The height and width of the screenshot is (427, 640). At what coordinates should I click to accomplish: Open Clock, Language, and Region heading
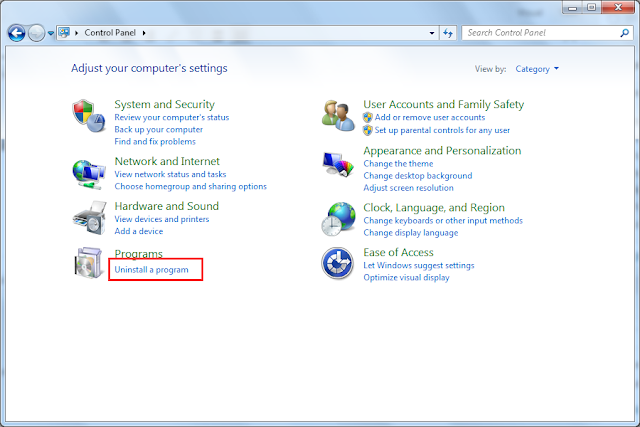(434, 208)
